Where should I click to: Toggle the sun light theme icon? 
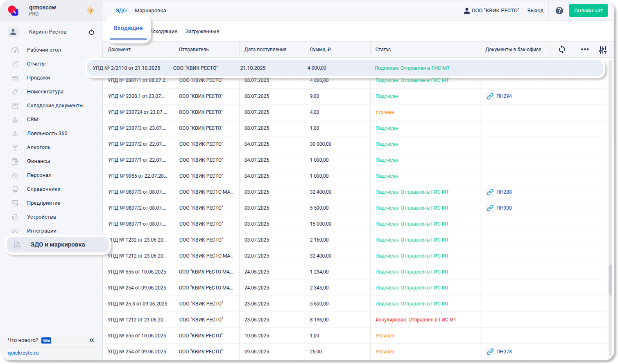(91, 11)
